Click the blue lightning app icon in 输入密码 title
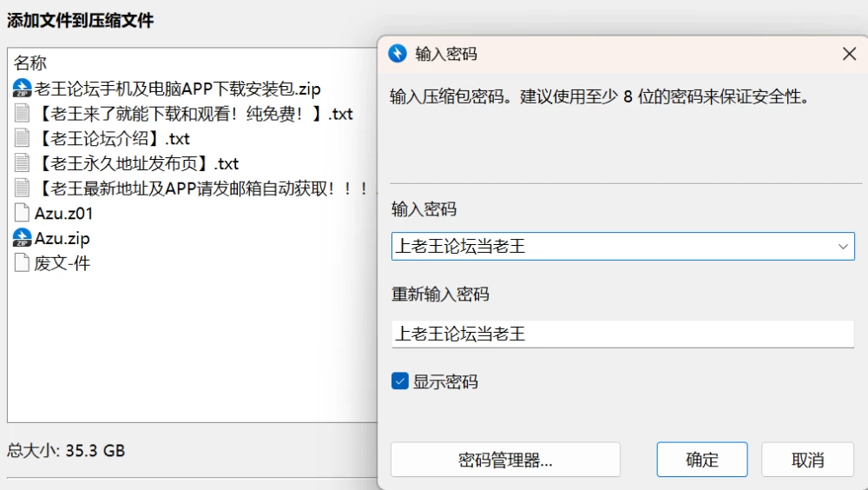The image size is (868, 490). [398, 54]
